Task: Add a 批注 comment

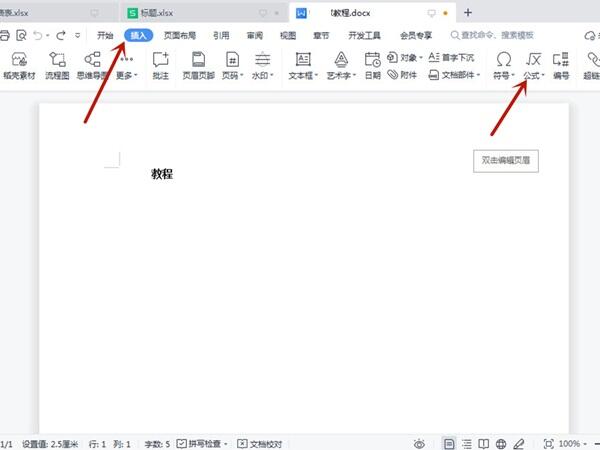Action: click(x=160, y=66)
